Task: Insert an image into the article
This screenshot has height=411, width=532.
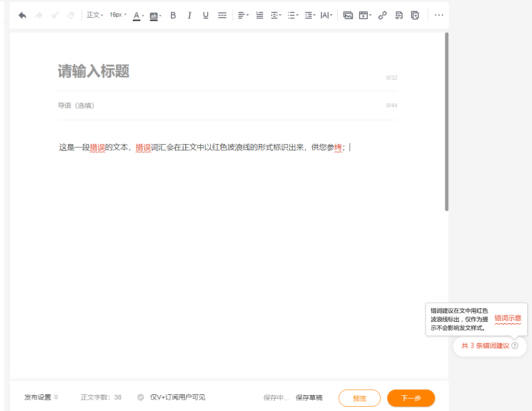Action: [348, 15]
